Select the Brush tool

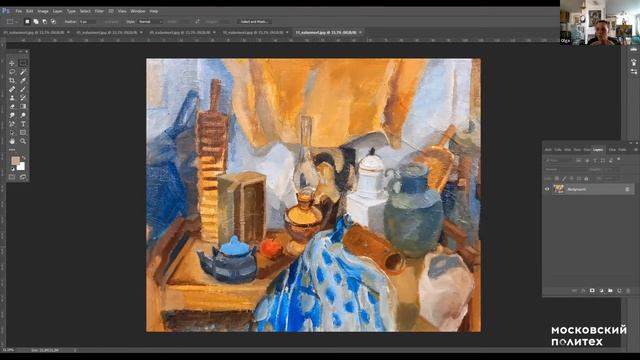click(23, 89)
